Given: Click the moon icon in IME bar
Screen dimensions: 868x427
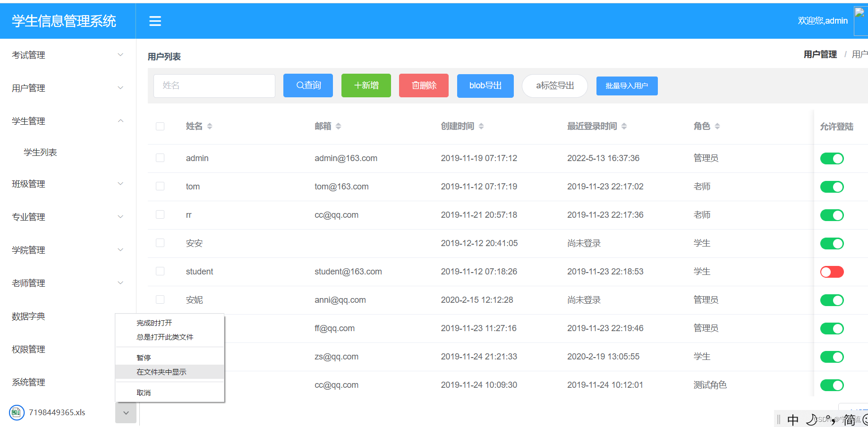Looking at the screenshot, I should (811, 419).
